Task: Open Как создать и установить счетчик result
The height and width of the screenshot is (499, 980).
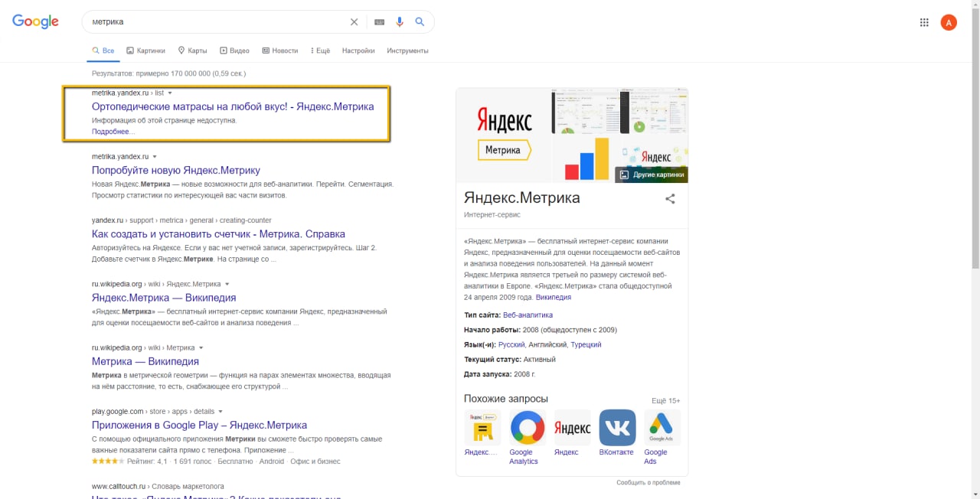Action: [x=218, y=233]
